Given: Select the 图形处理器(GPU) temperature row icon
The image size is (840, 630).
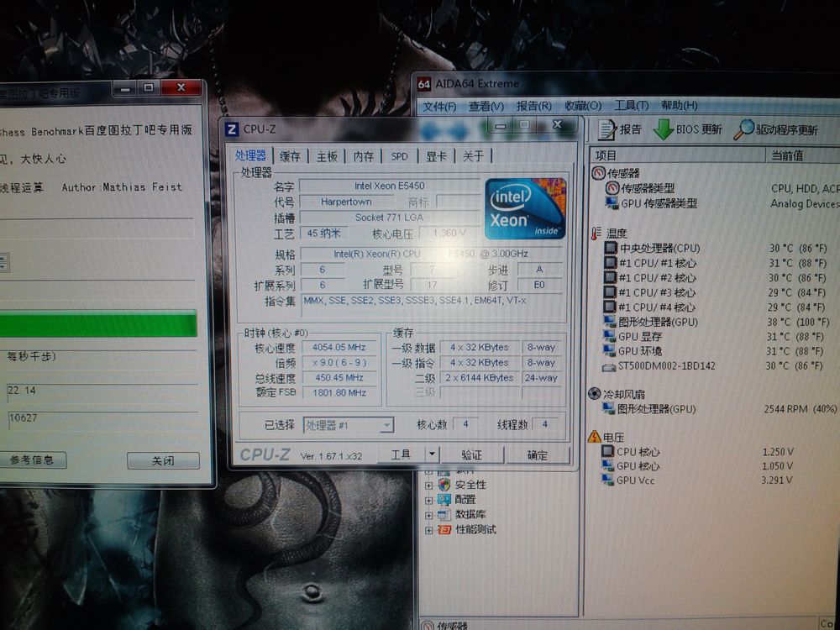Looking at the screenshot, I should pos(610,322).
